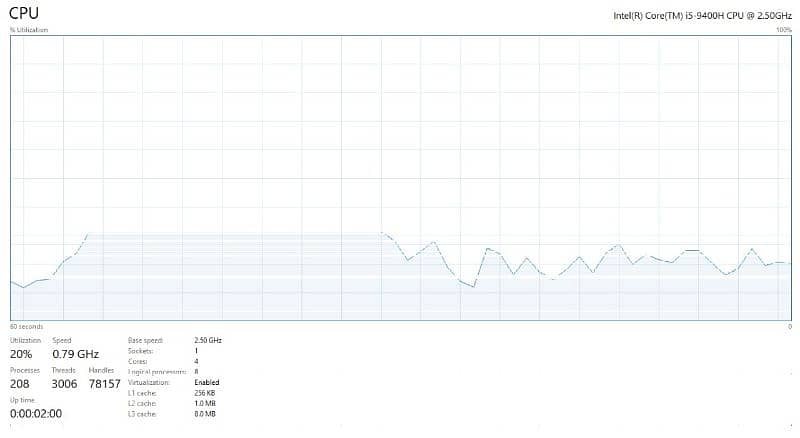
Task: Click the 100% maximum scale label
Action: pos(783,30)
